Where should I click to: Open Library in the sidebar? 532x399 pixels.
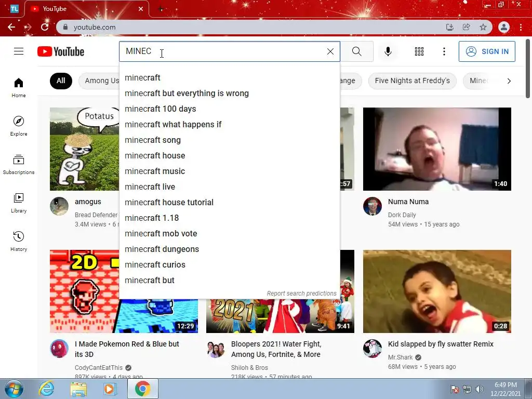coord(19,203)
